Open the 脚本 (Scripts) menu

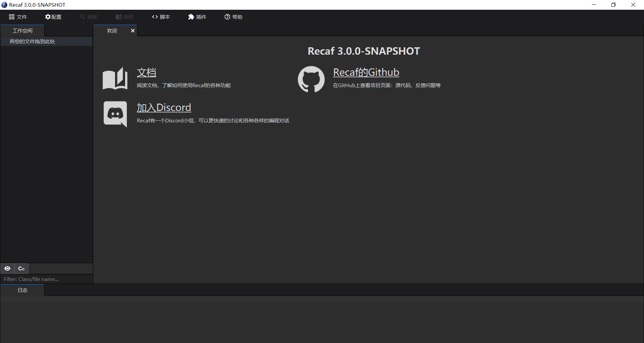(x=161, y=17)
